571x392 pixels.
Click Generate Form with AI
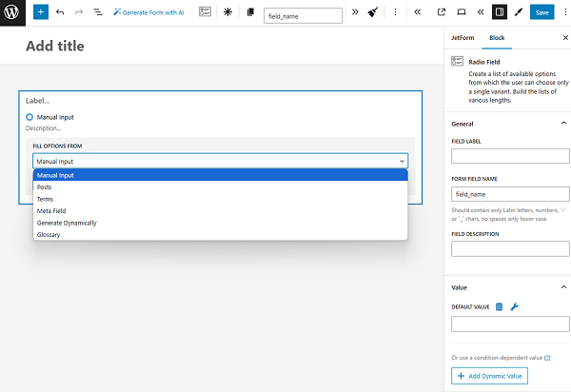pos(148,12)
